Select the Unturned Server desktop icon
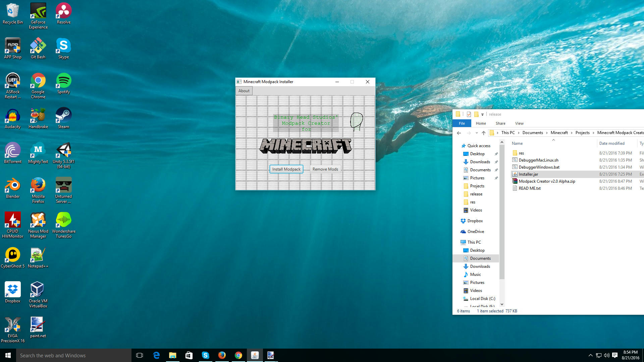Viewport: 644px width, 362px height. pyautogui.click(x=64, y=190)
